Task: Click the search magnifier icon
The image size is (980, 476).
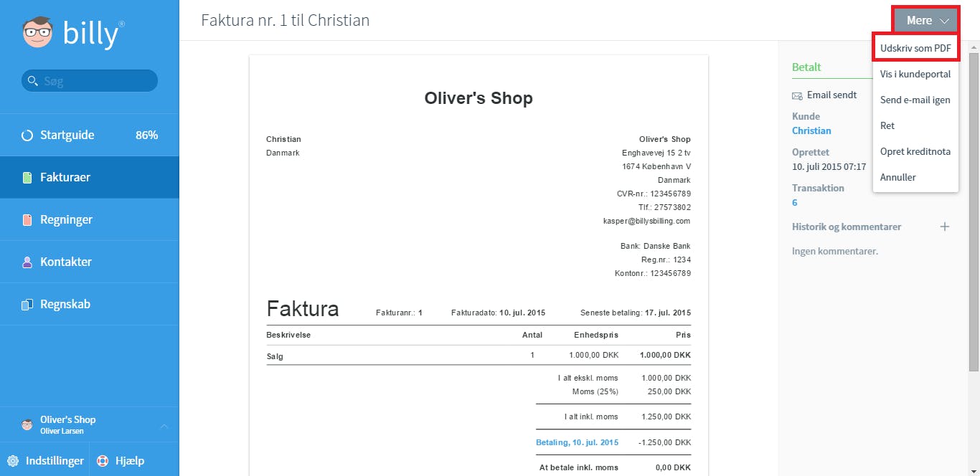Action: click(32, 81)
